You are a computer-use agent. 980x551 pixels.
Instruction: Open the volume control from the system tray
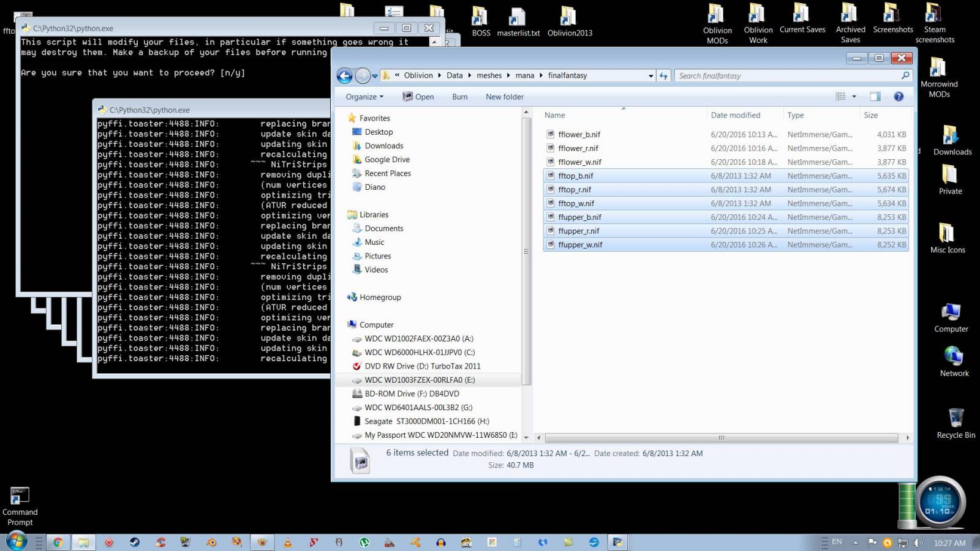tap(919, 542)
